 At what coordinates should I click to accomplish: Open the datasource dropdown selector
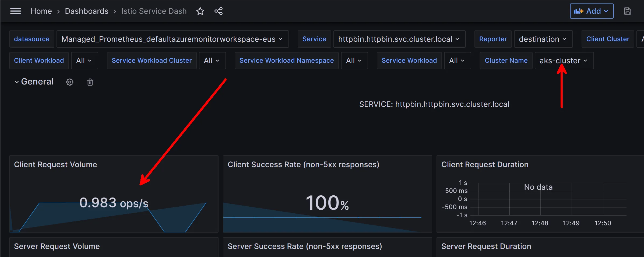point(172,39)
